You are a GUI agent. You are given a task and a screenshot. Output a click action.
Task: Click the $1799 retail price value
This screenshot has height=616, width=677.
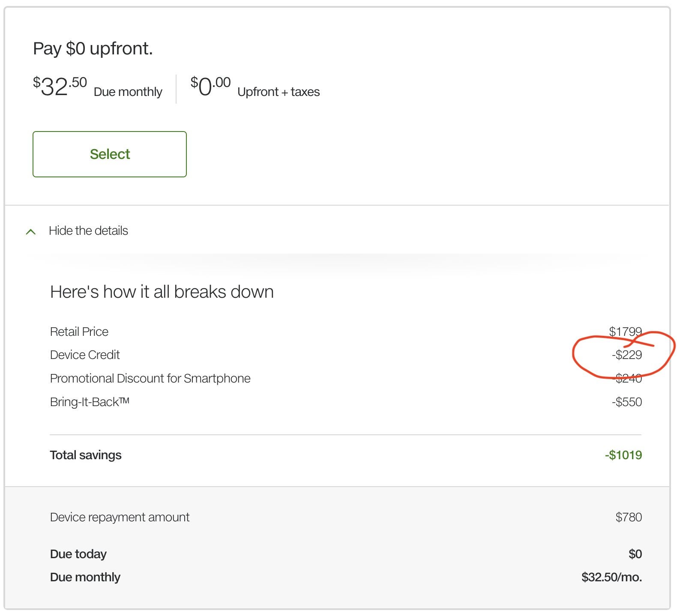click(626, 332)
